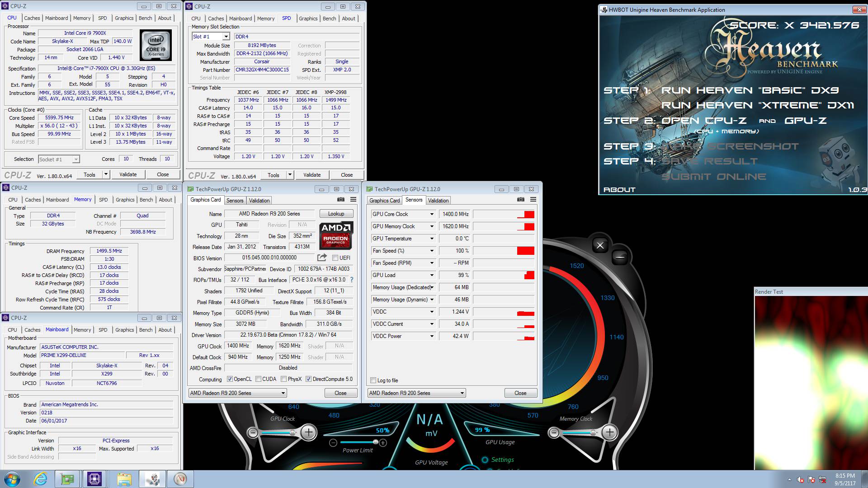Show hidden system tray icons arrow

click(x=789, y=479)
